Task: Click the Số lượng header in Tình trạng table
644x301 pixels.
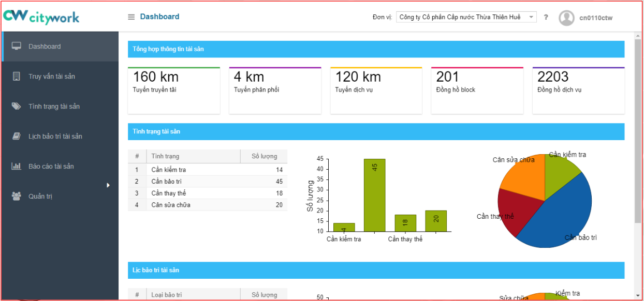Action: (x=264, y=157)
